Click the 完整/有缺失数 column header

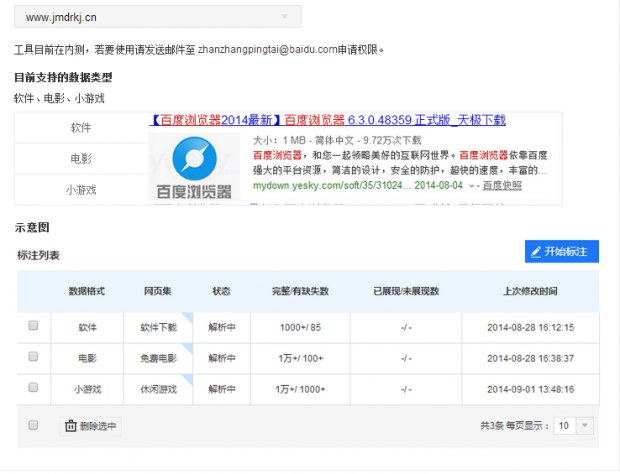pyautogui.click(x=300, y=291)
